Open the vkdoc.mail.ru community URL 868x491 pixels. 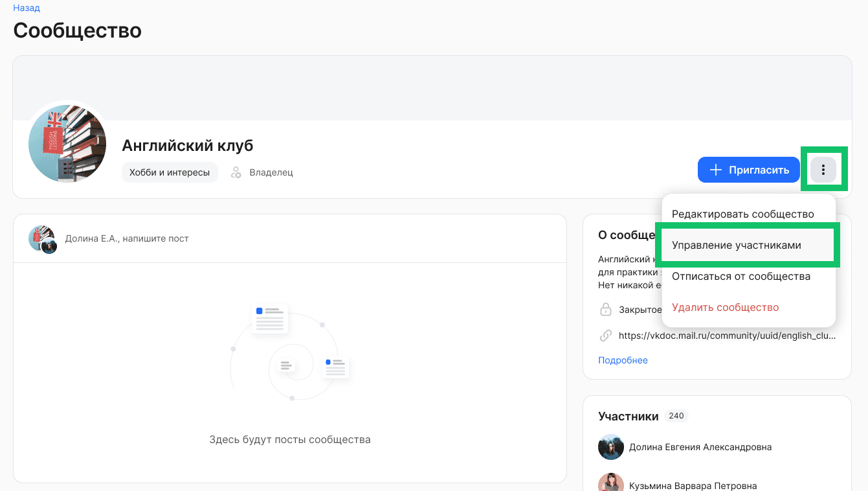pyautogui.click(x=727, y=336)
